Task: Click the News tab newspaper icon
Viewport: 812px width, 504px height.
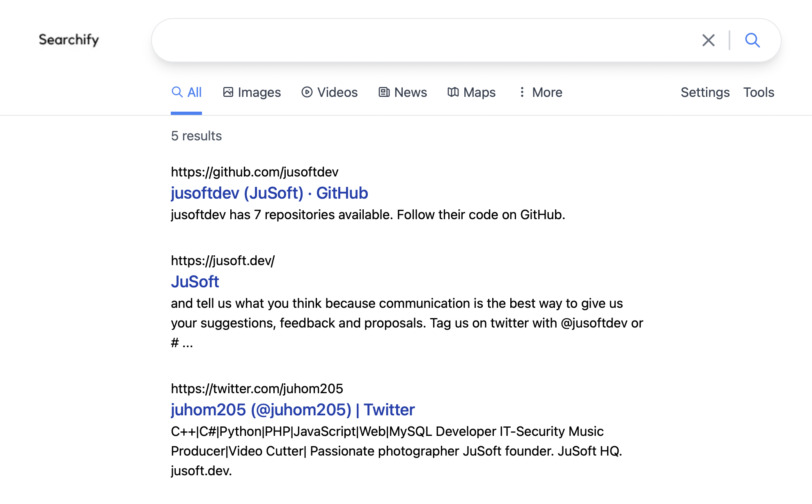Action: [384, 92]
